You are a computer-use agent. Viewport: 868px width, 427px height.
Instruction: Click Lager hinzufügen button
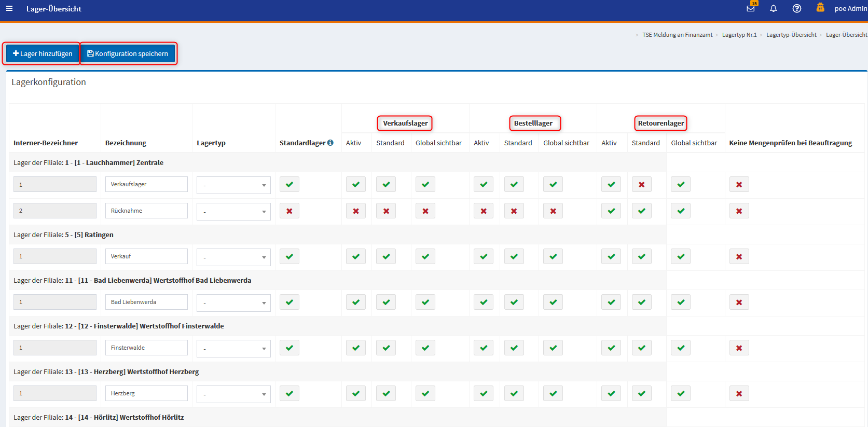(42, 53)
